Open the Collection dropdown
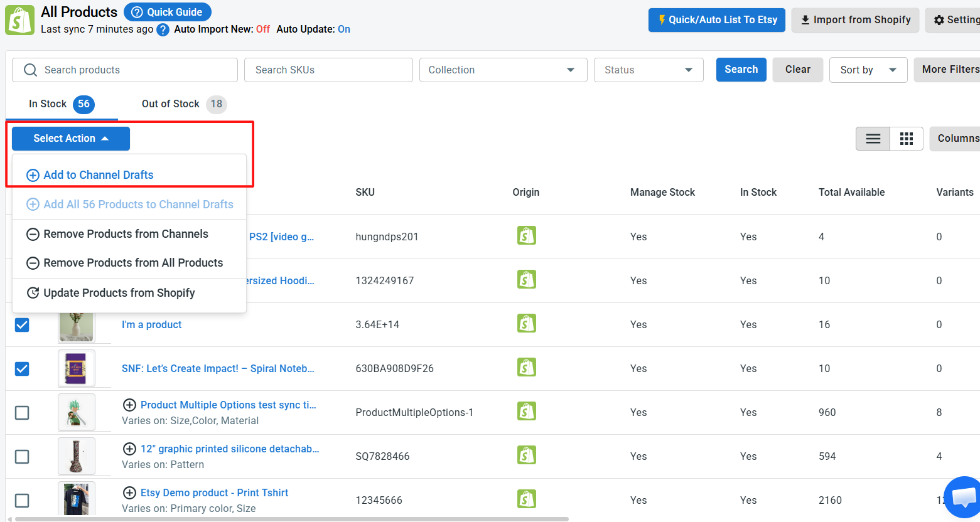 click(503, 70)
